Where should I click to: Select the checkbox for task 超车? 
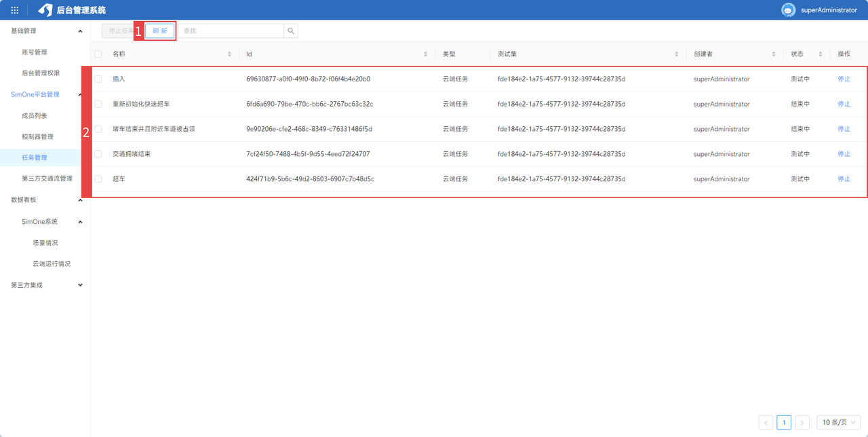(98, 179)
